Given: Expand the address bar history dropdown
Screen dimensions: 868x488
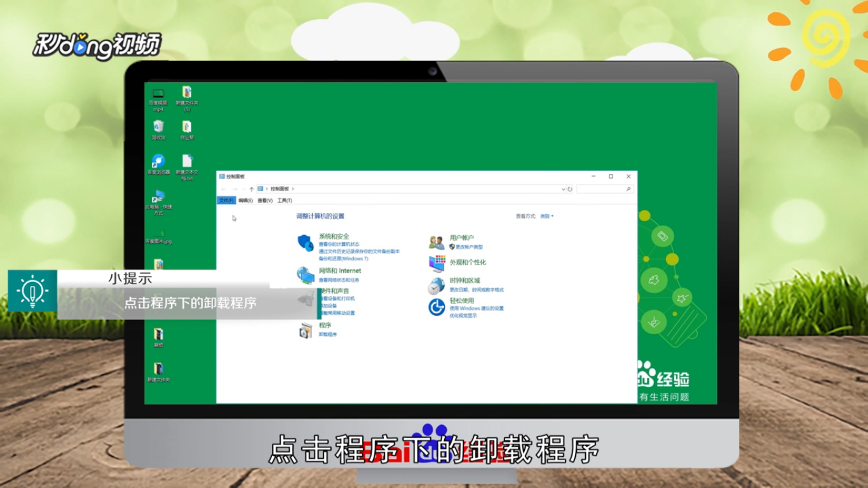Looking at the screenshot, I should (563, 189).
